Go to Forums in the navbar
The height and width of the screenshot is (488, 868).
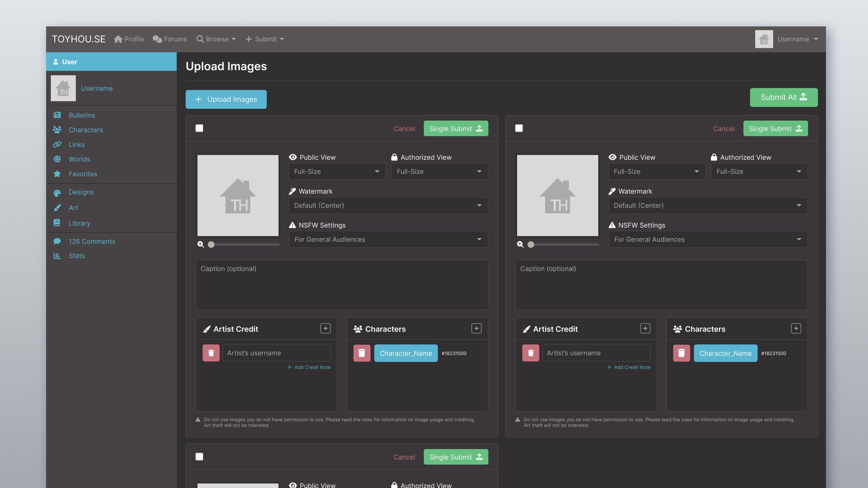point(170,39)
